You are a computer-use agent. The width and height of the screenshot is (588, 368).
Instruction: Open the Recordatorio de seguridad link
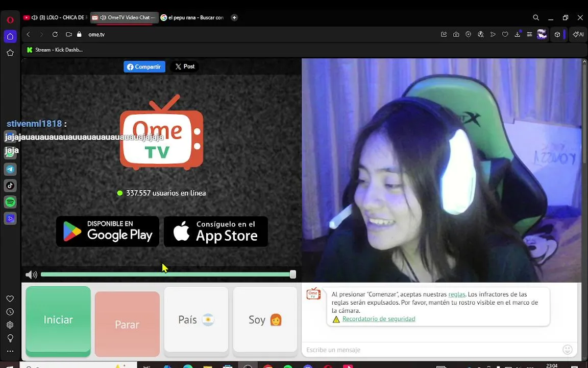(x=379, y=319)
